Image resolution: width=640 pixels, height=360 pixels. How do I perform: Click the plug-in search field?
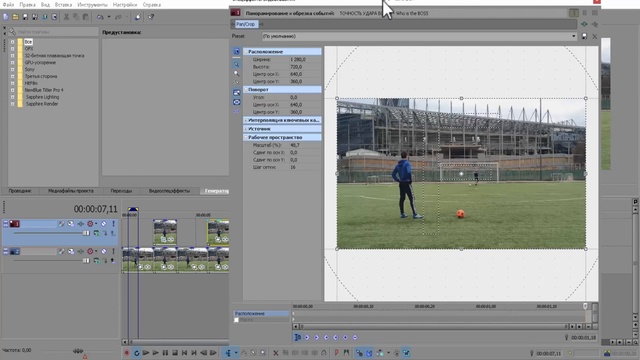pos(57,31)
